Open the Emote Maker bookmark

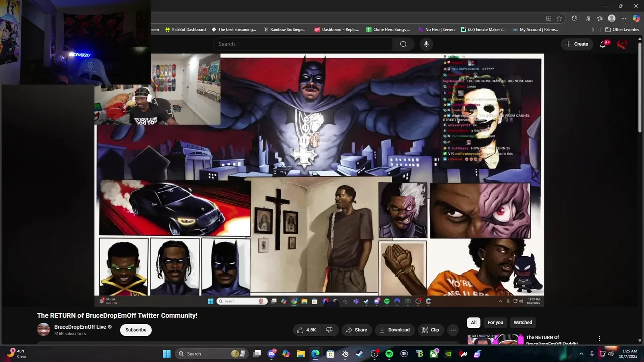[483, 30]
